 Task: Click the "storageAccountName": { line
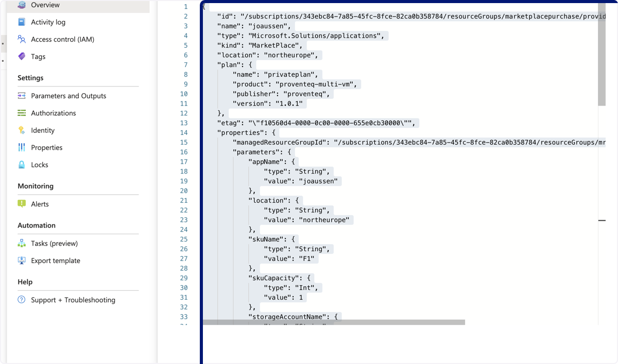coord(295,317)
